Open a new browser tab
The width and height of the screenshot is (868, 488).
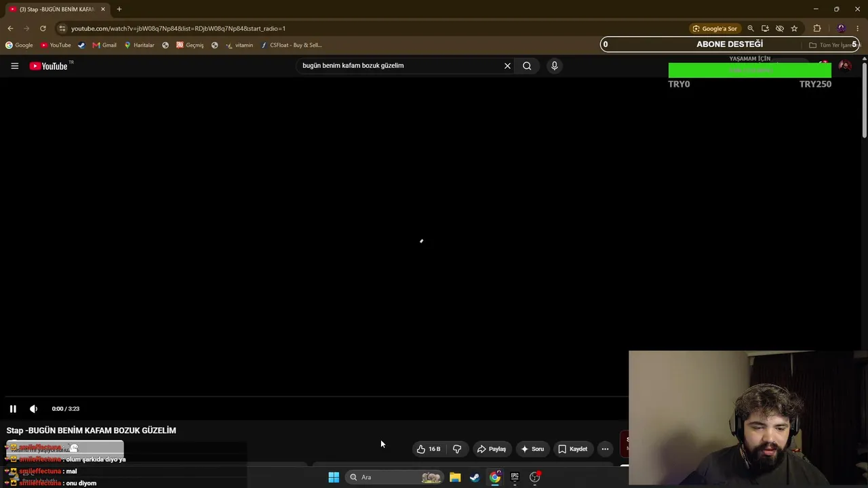[119, 9]
